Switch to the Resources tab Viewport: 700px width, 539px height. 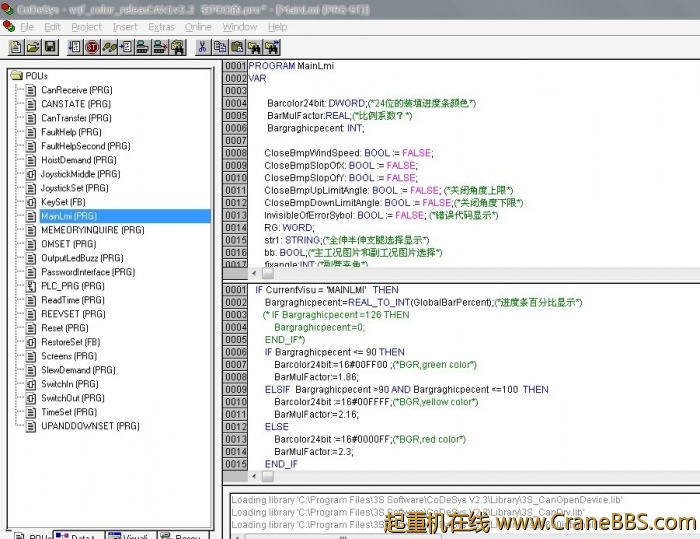(183, 537)
